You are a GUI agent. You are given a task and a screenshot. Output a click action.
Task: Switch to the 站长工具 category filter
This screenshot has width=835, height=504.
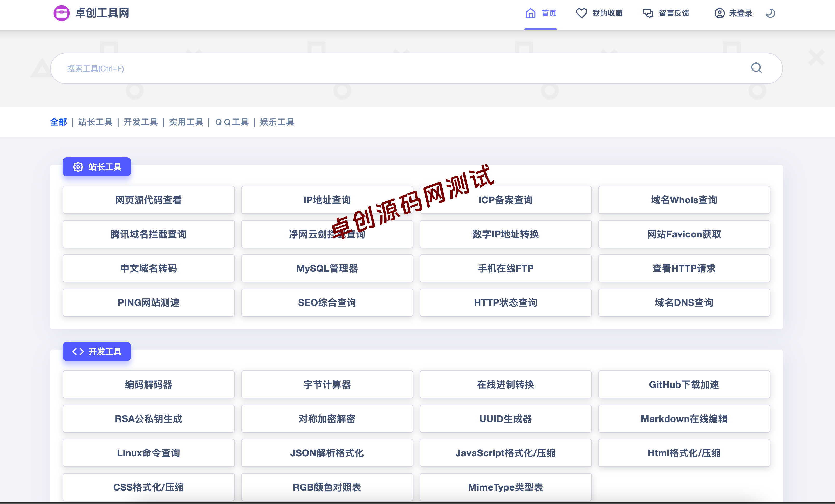coord(95,122)
